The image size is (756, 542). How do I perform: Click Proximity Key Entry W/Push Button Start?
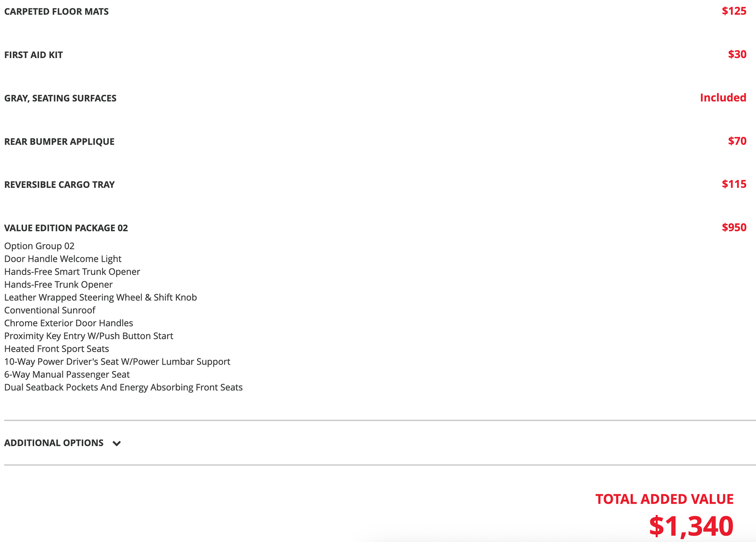[89, 336]
